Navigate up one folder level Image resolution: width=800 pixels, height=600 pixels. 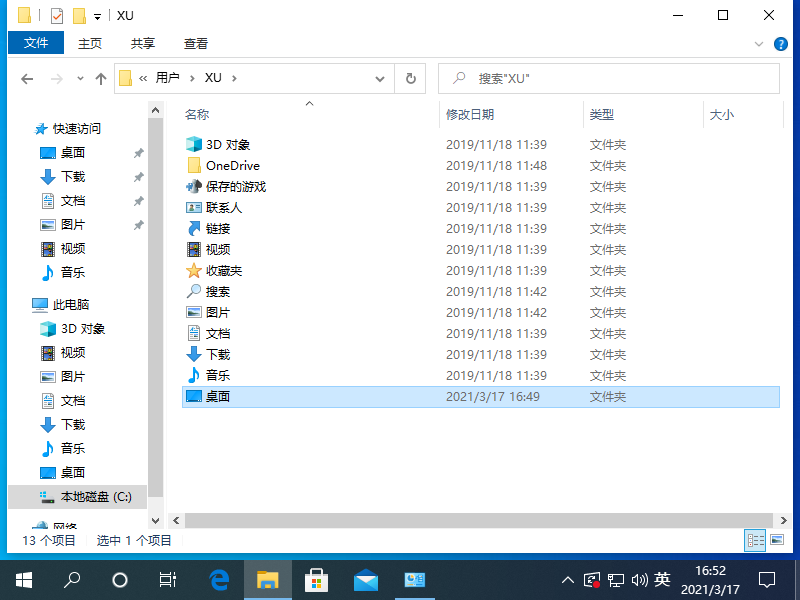click(x=101, y=77)
